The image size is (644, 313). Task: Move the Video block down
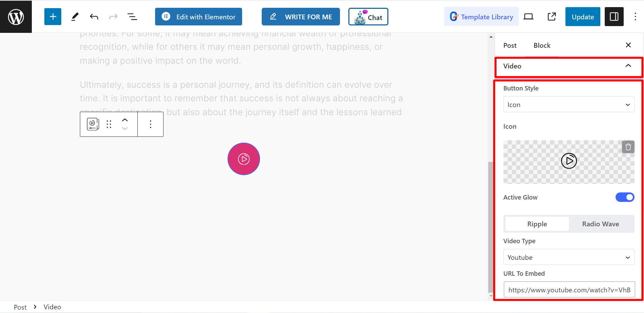click(x=125, y=128)
